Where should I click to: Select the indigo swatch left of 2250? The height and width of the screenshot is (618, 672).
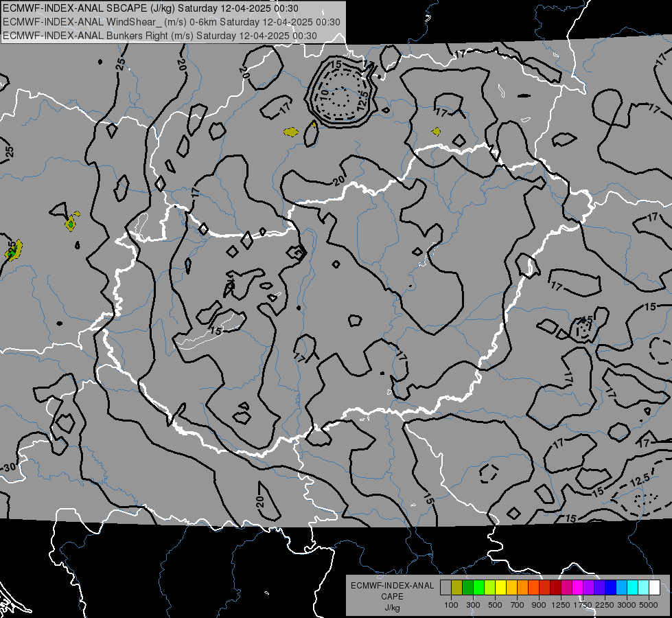tap(599, 587)
